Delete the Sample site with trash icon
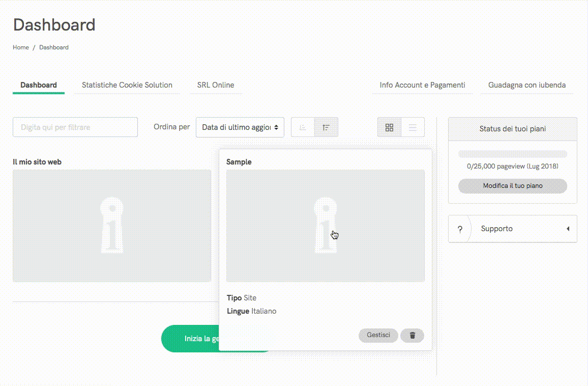The image size is (588, 386). pyautogui.click(x=412, y=335)
